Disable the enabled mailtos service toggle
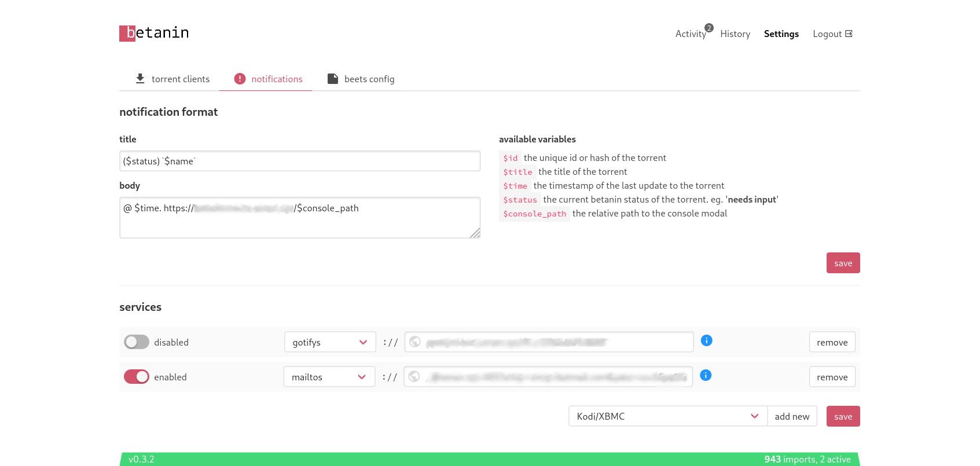This screenshot has height=466, width=980. (137, 377)
